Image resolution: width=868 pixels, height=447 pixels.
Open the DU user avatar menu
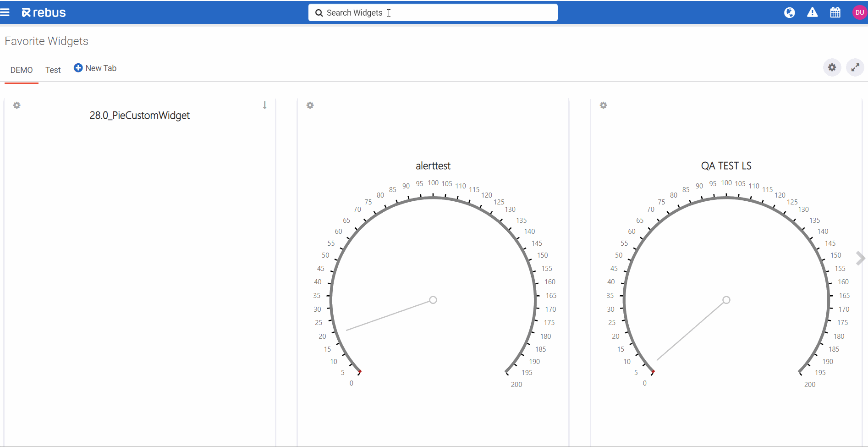[859, 12]
